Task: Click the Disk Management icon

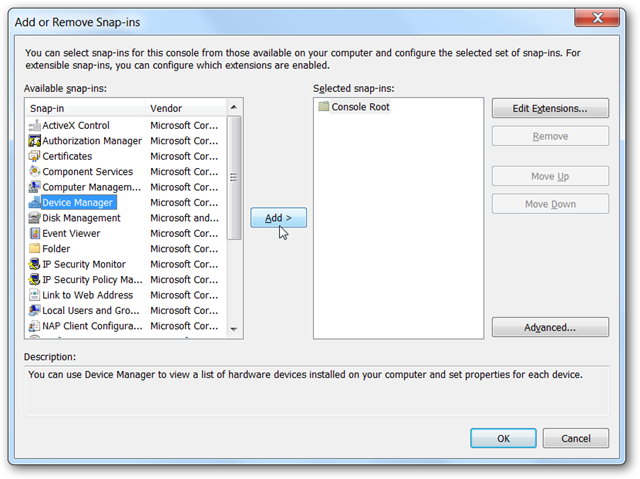Action: click(35, 218)
